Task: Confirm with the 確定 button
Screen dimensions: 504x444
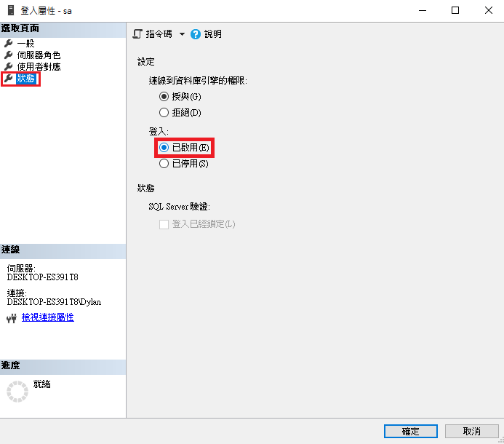Action: coord(411,431)
